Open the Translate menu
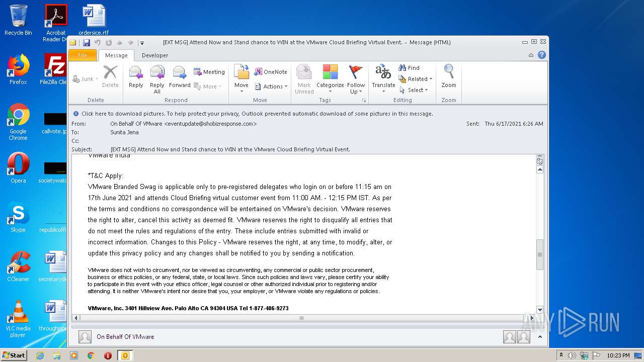The height and width of the screenshot is (362, 644). (383, 79)
